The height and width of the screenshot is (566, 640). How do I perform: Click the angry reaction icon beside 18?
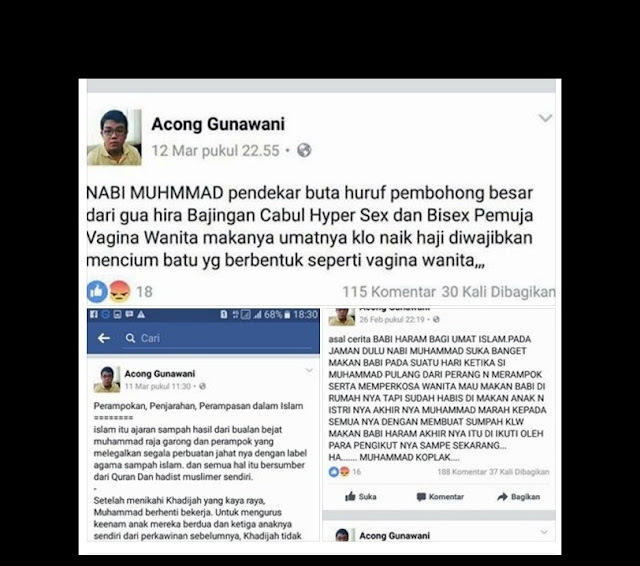pyautogui.click(x=120, y=291)
